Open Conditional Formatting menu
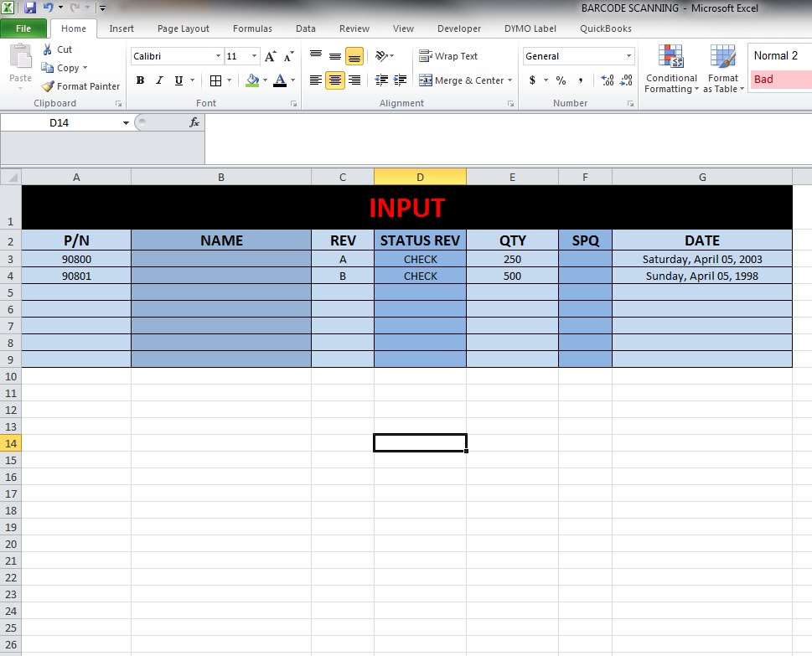Image resolution: width=812 pixels, height=656 pixels. (671, 69)
